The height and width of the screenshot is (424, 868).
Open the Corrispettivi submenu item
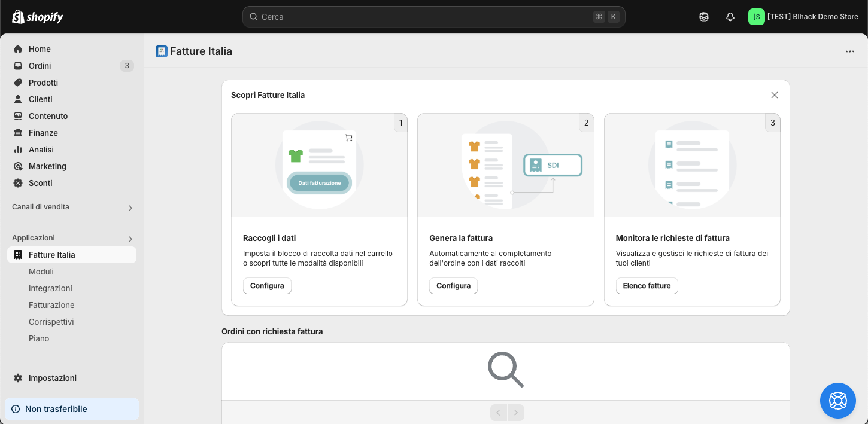51,322
